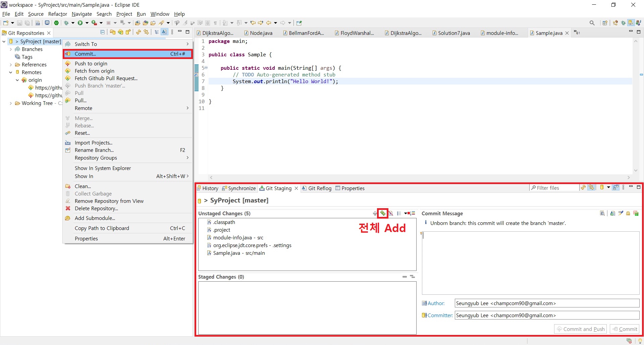644x345 pixels.
Task: Collapse the SyProject repository node
Action: click(4, 42)
